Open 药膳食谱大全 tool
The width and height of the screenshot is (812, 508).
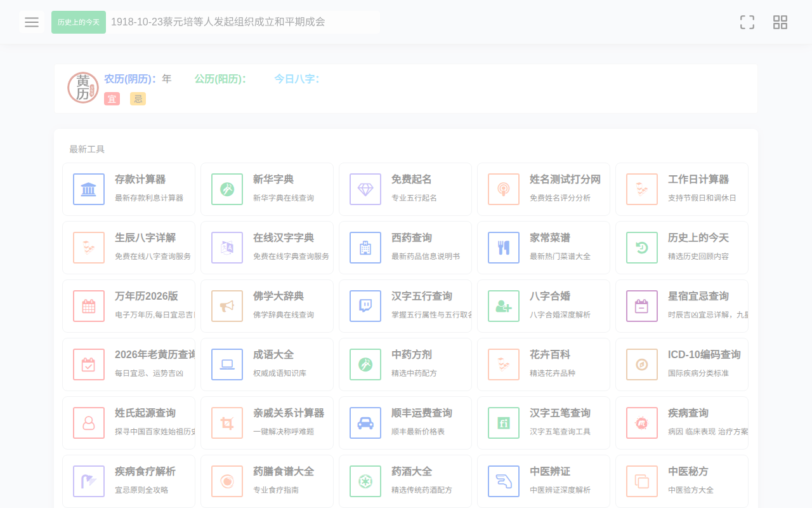(267, 481)
